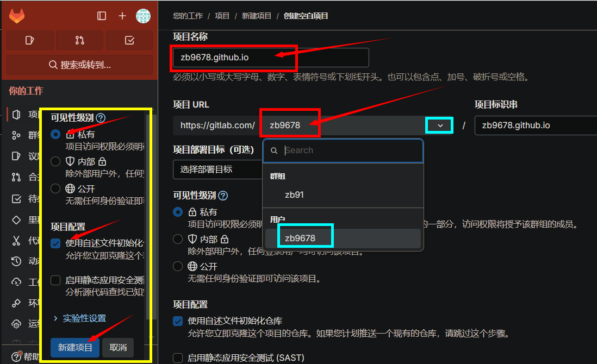Select 内部 radio in the main form
Screen dimensions: 597x364
(177, 239)
